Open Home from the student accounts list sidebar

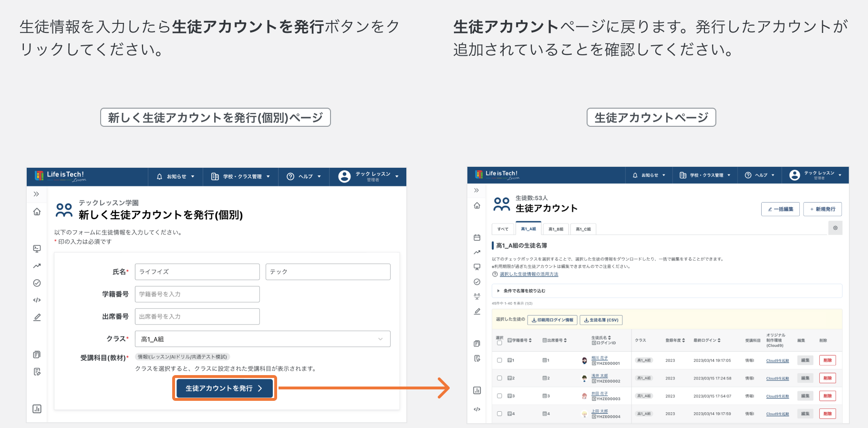click(477, 205)
